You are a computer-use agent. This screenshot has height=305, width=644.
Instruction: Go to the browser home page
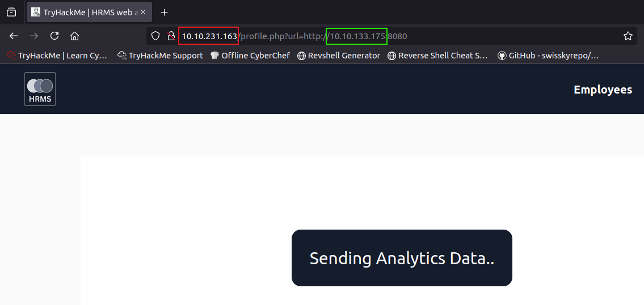(74, 36)
